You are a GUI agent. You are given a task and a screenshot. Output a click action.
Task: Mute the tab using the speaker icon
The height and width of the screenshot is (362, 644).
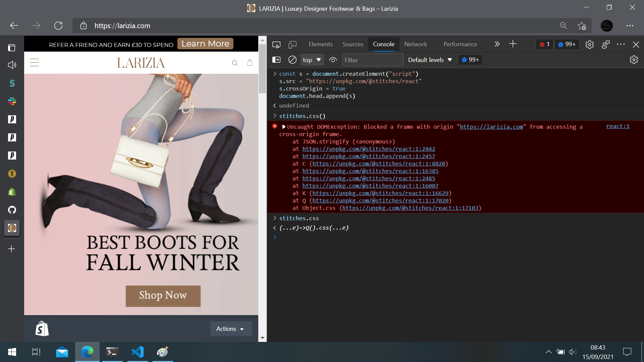[x=12, y=65]
